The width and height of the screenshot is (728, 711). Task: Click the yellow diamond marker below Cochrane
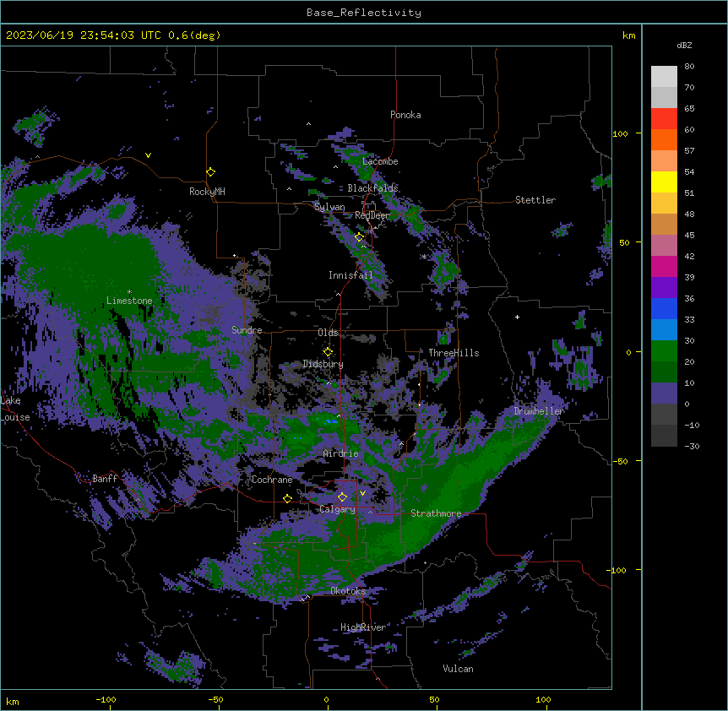[x=287, y=499]
